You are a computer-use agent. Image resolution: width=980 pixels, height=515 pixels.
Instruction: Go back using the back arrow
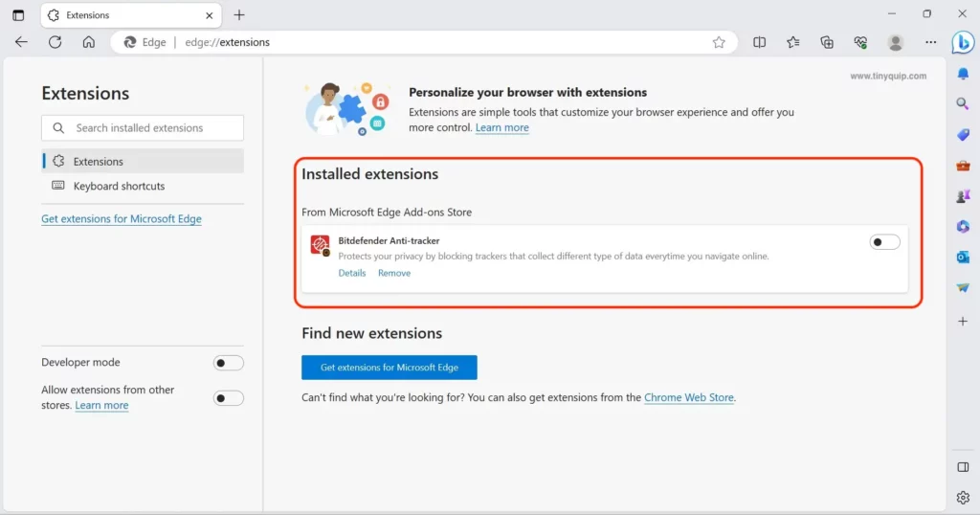[x=21, y=42]
